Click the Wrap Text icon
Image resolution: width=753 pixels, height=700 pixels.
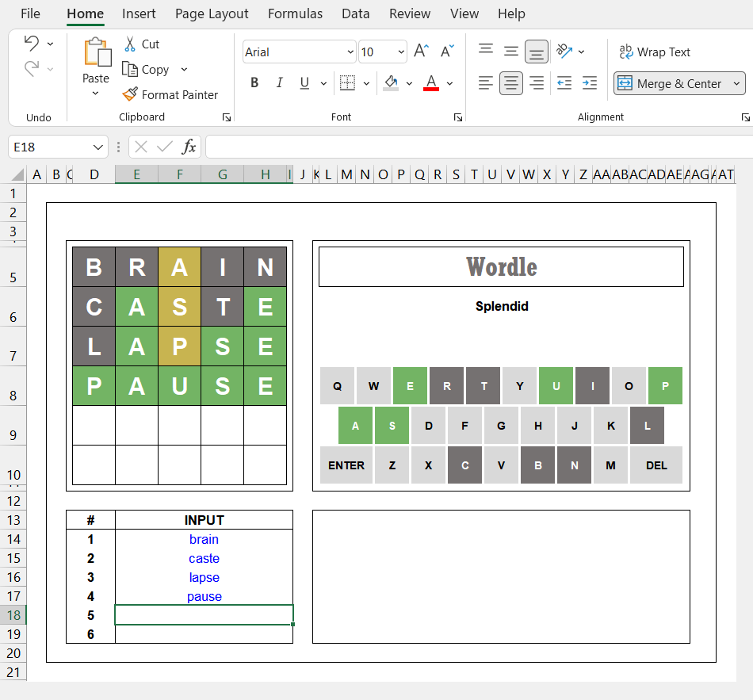[x=625, y=52]
